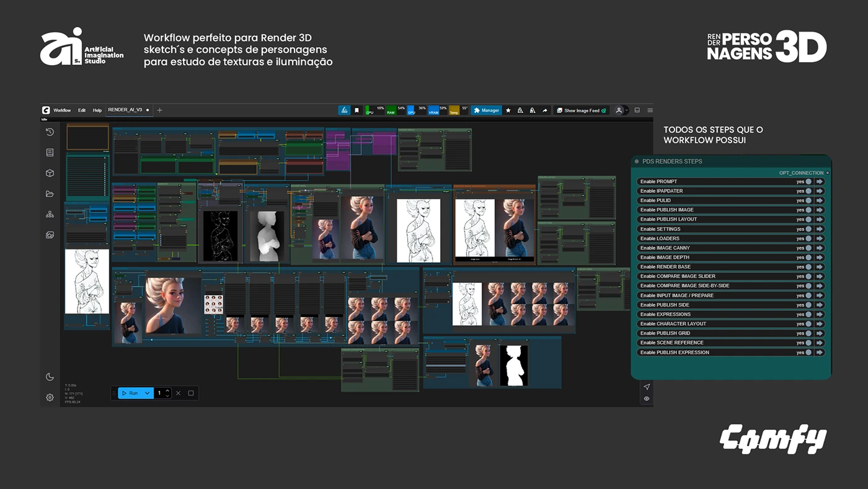Open ComfyUI settings gear icon
This screenshot has height=489, width=868.
50,398
